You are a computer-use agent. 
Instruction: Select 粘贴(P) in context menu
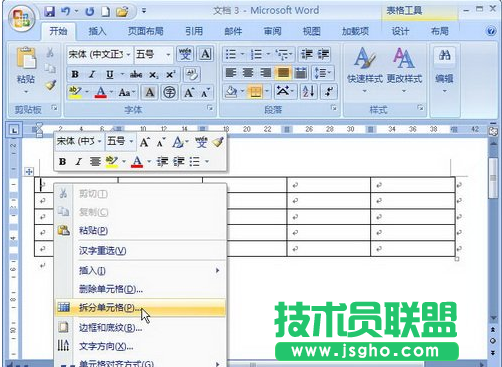(x=141, y=230)
